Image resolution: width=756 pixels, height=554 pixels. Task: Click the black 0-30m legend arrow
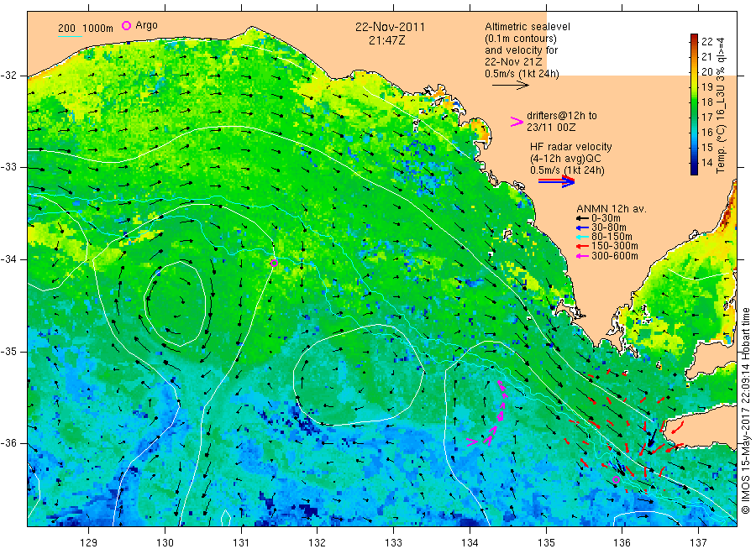(x=582, y=219)
